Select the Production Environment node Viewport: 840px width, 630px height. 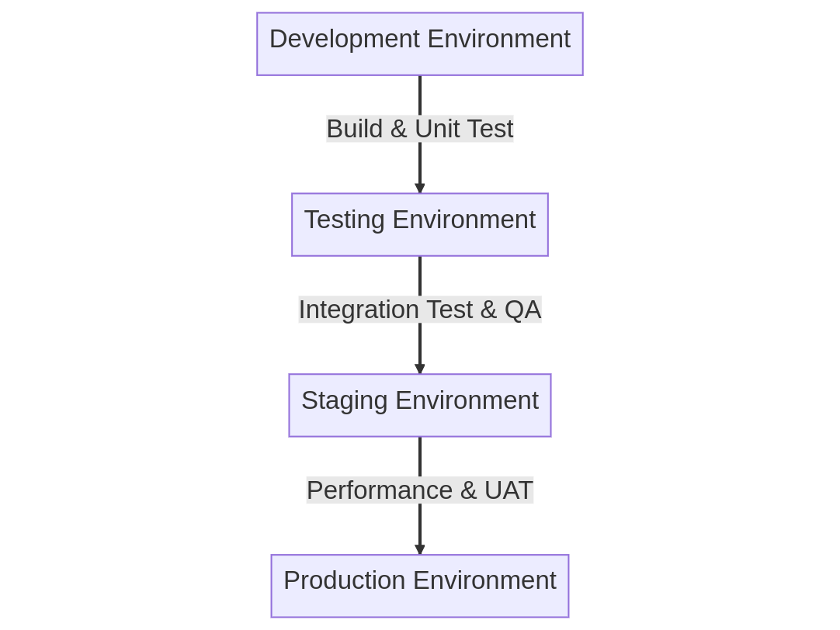(x=419, y=586)
